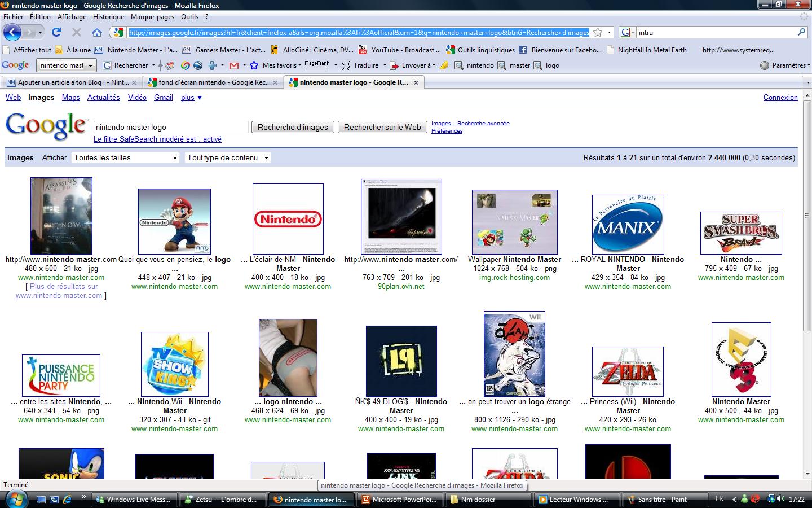Click the Windows Start orb

point(16,499)
